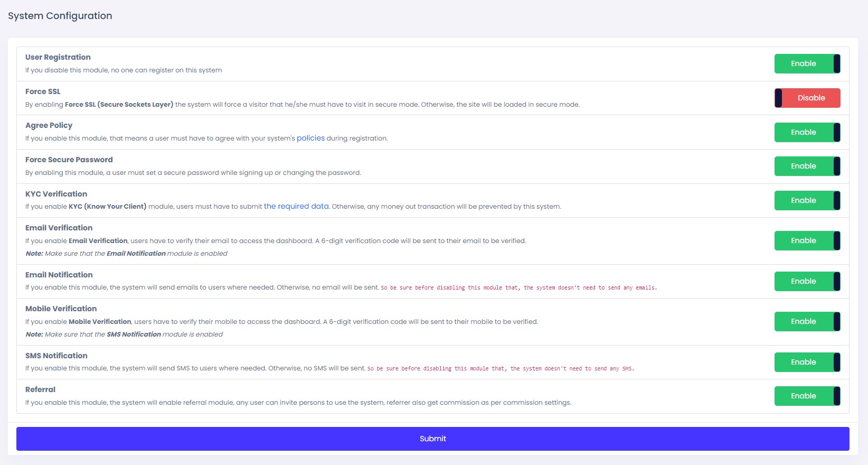Screen dimensions: 868x465
Task: Turn off the Email Notification toggle
Action: coord(807,282)
